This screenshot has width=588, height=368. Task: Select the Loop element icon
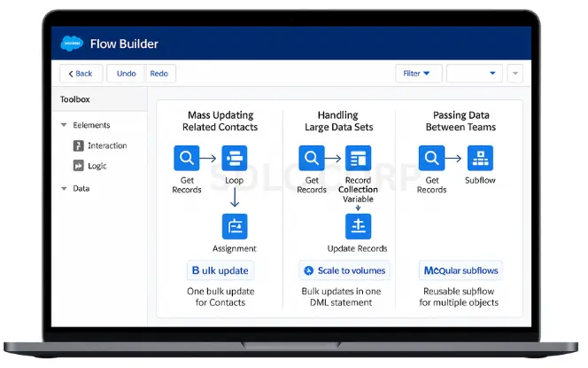pyautogui.click(x=235, y=158)
